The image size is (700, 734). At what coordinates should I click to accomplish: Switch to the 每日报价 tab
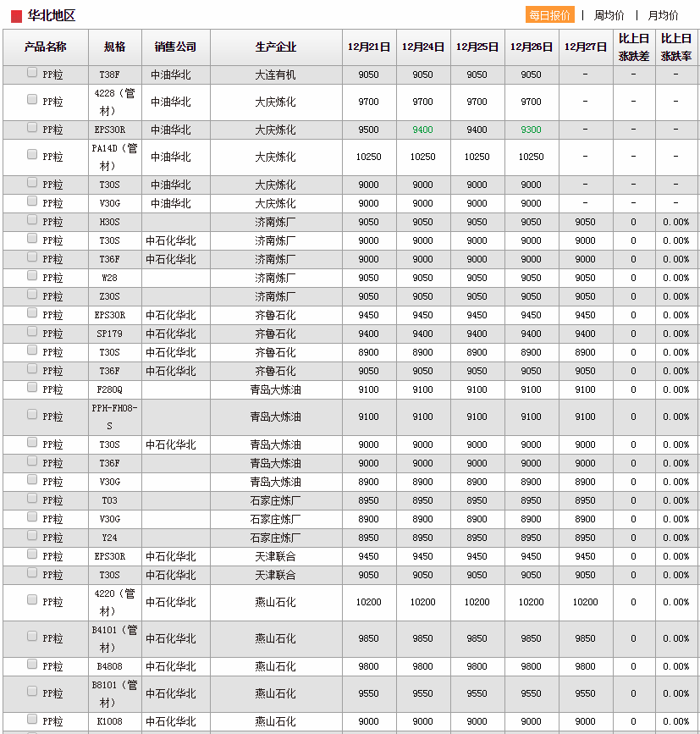(x=549, y=15)
